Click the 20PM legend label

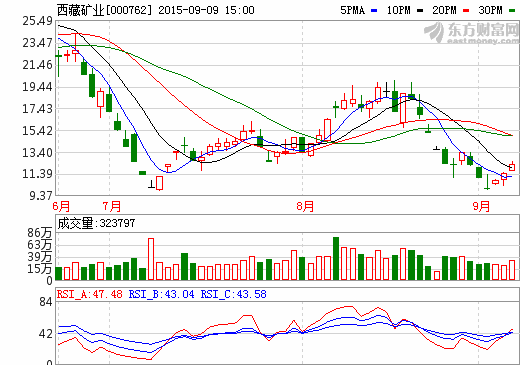click(x=444, y=10)
